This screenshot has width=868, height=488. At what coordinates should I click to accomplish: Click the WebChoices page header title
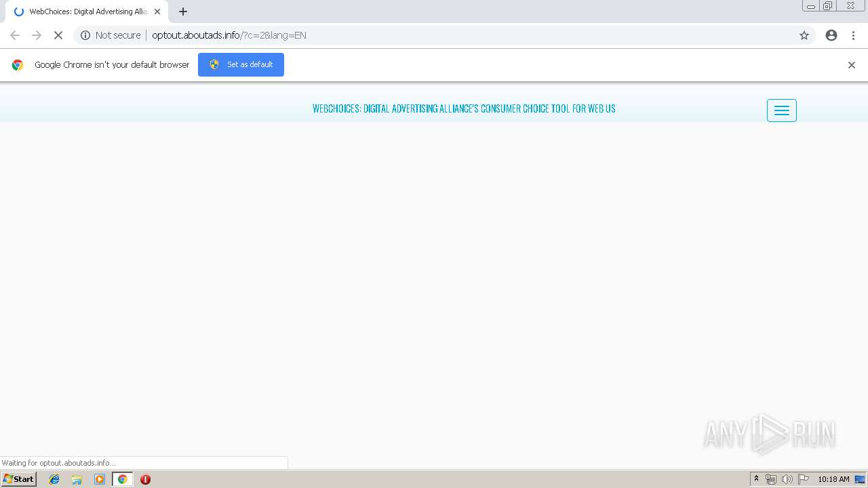point(464,108)
